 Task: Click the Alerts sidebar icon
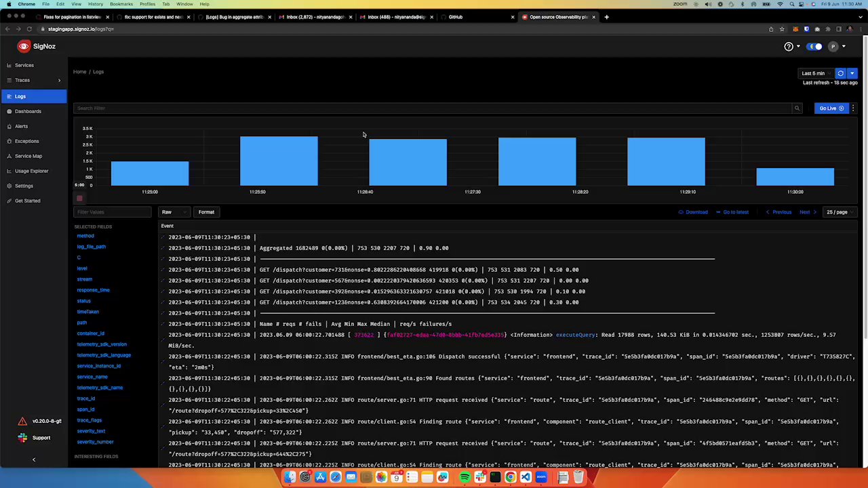[x=9, y=126]
